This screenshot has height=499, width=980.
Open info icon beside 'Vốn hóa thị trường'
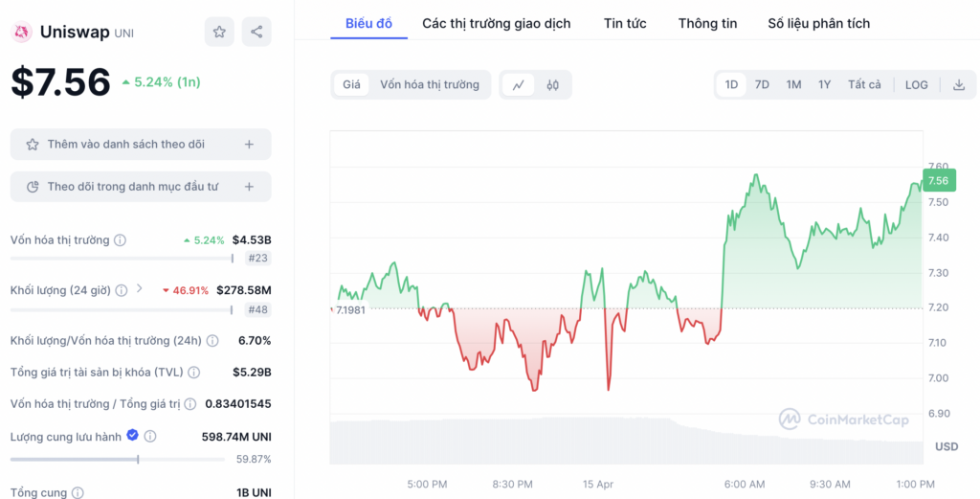coord(120,240)
